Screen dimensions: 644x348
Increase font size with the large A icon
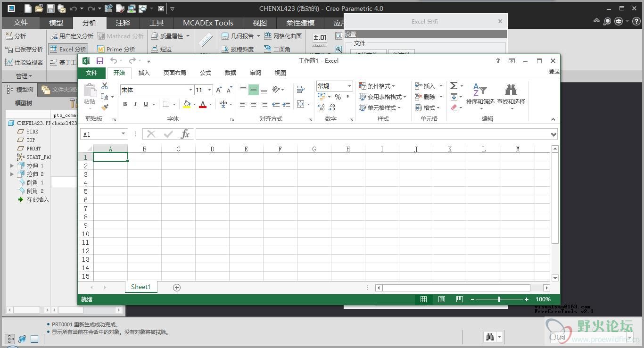point(219,90)
